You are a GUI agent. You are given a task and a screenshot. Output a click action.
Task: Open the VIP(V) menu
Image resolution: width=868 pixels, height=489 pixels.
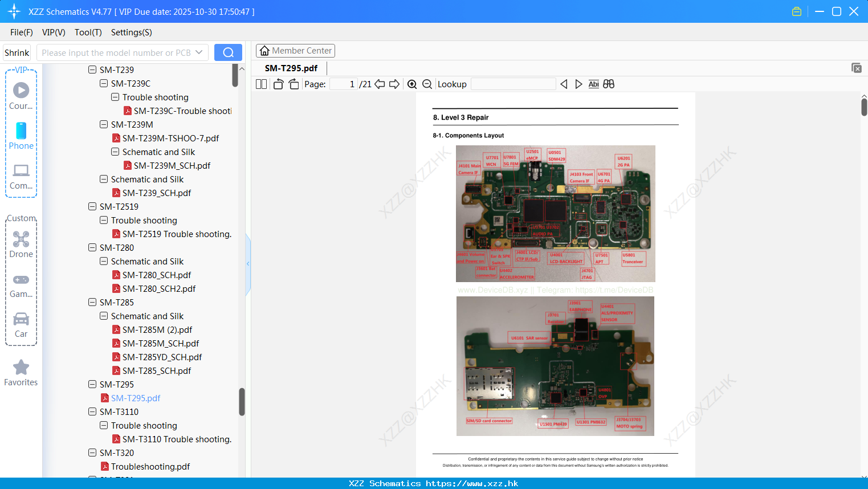pos(54,32)
